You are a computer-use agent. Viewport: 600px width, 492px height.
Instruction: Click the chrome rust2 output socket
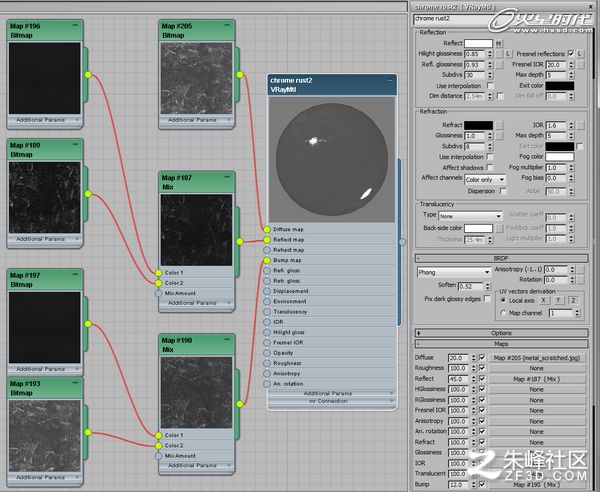(x=402, y=242)
